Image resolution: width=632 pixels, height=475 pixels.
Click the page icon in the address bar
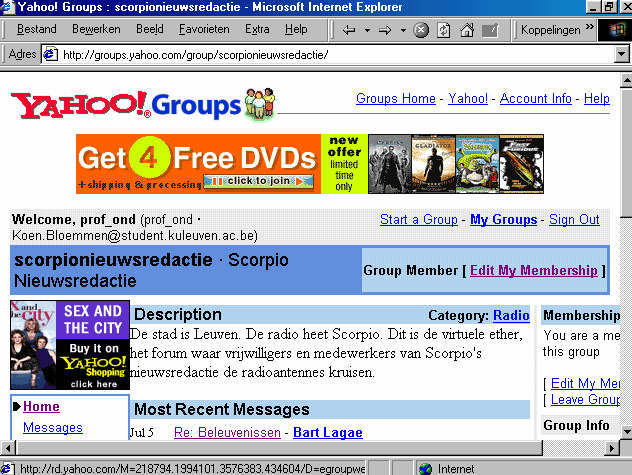[50, 54]
